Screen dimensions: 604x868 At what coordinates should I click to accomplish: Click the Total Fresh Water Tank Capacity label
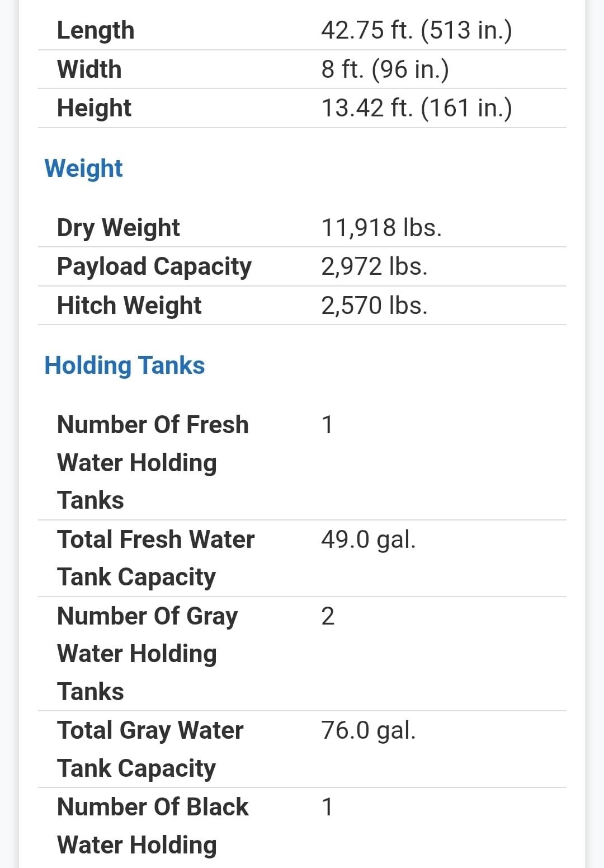[x=155, y=558]
